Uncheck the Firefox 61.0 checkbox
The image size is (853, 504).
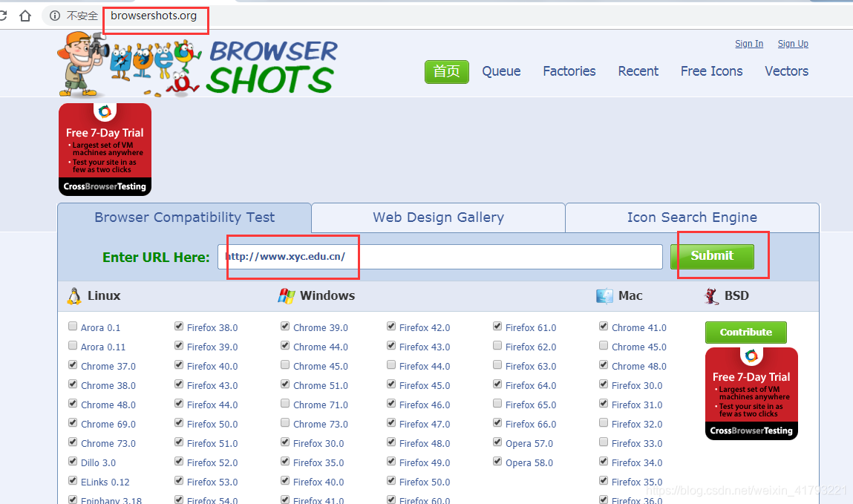click(497, 326)
